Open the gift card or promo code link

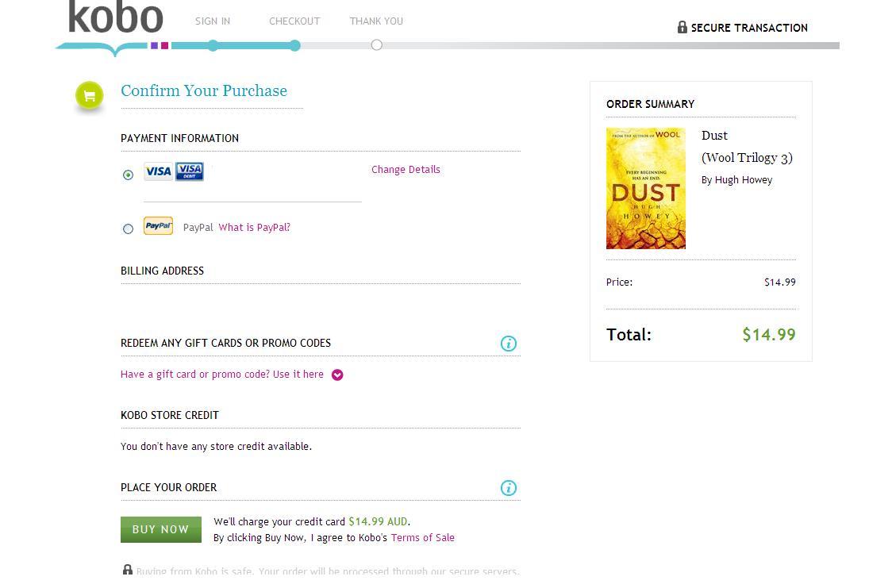click(x=222, y=375)
